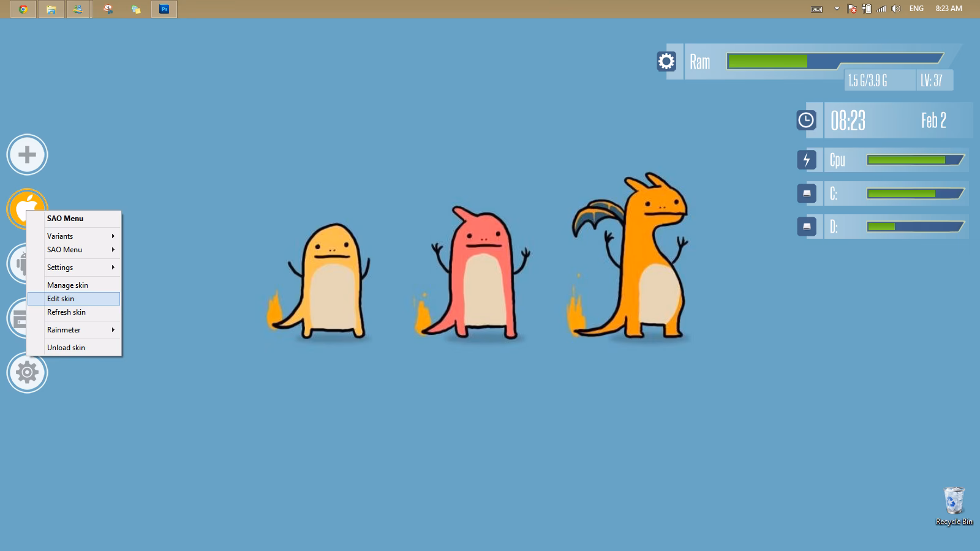This screenshot has width=980, height=551.
Task: Choose Unload skin from the menu
Action: 66,347
